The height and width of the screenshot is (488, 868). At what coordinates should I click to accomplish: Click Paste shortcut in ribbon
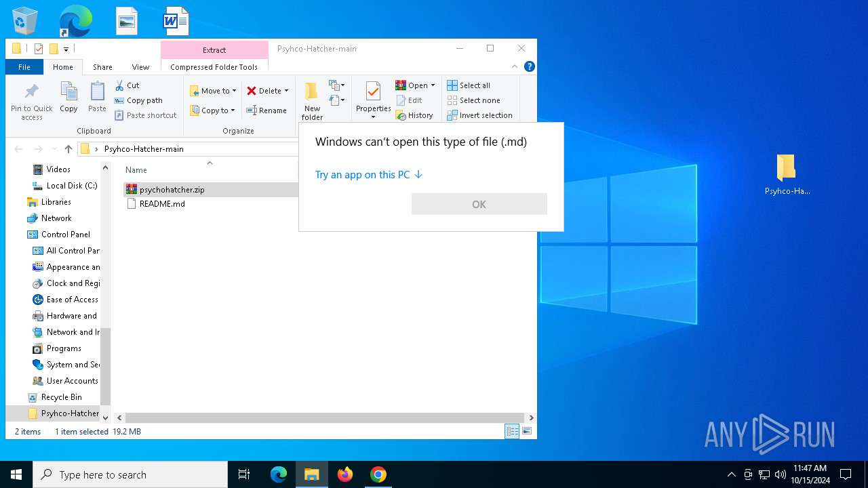click(145, 115)
